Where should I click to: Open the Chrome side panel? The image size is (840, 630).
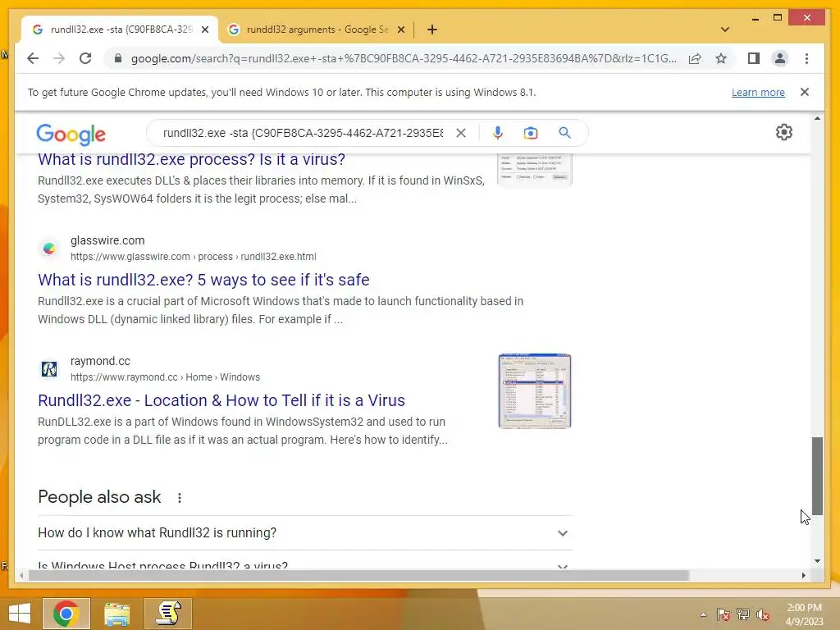click(754, 58)
